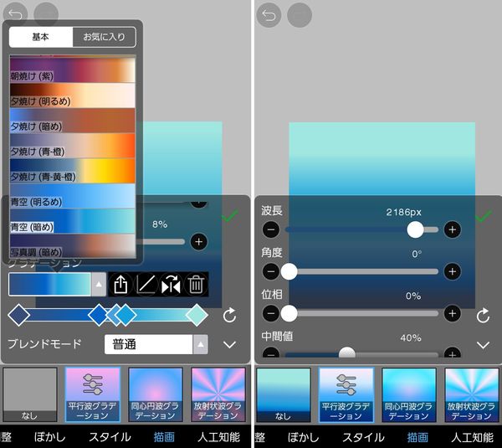Click the 波長 slider handle
This screenshot has width=502, height=448.
point(415,229)
